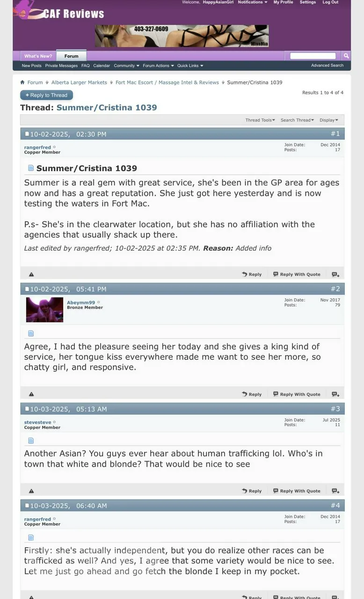This screenshot has height=599, width=364.
Task: Open the Thread Tools dropdown
Action: 260,120
